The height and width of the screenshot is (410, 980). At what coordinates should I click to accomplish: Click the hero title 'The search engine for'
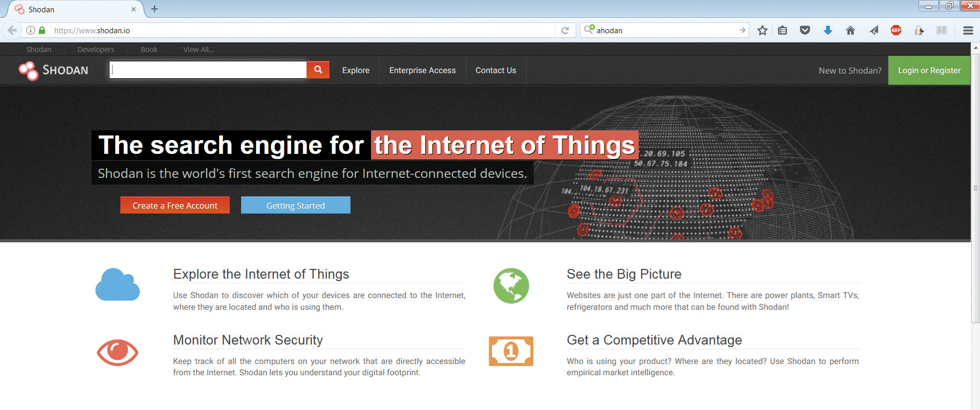(x=231, y=145)
